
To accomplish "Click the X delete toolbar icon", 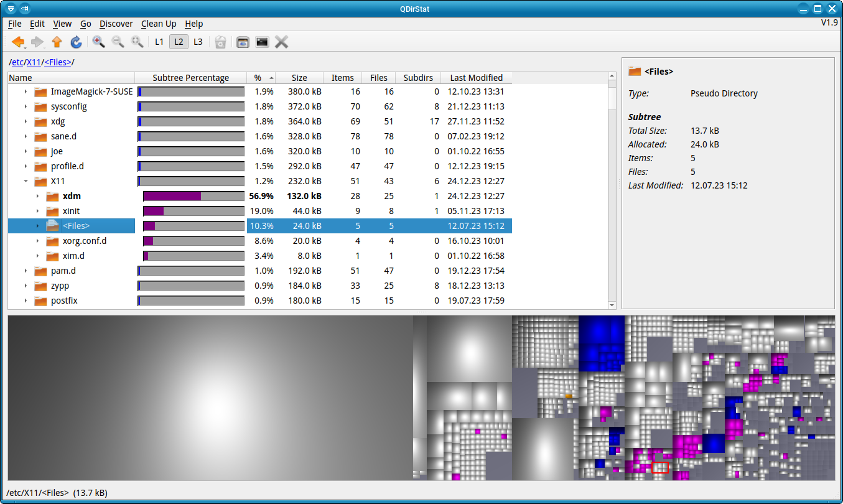I will (281, 42).
